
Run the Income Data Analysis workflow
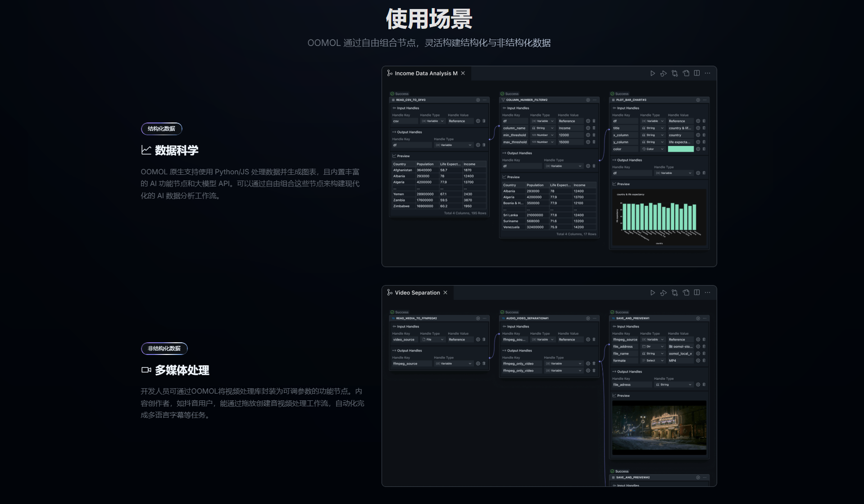click(x=652, y=73)
